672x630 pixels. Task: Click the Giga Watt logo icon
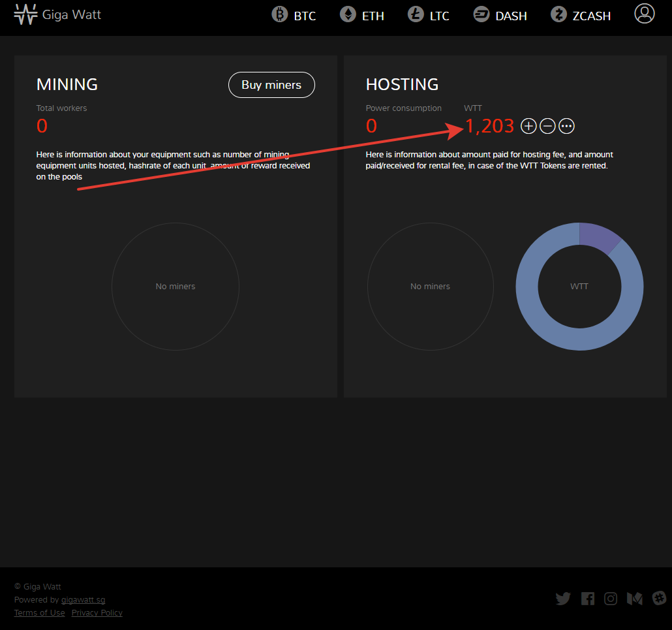coord(25,14)
